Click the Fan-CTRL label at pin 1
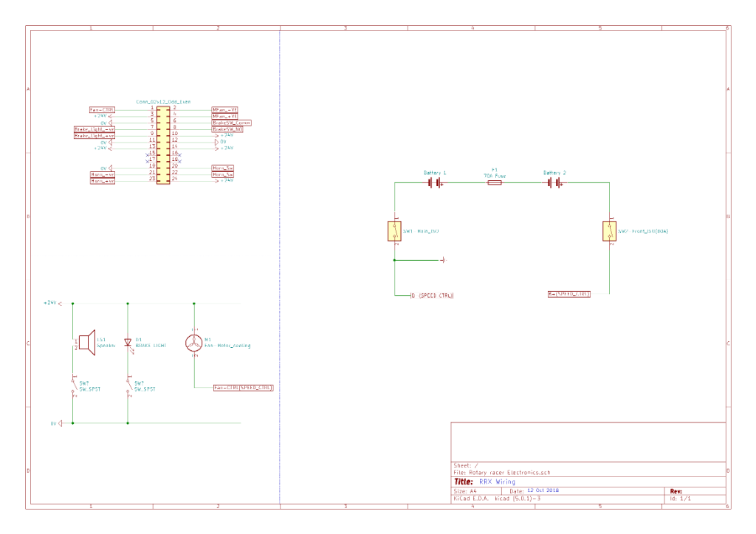This screenshot has width=756, height=534. (x=102, y=110)
